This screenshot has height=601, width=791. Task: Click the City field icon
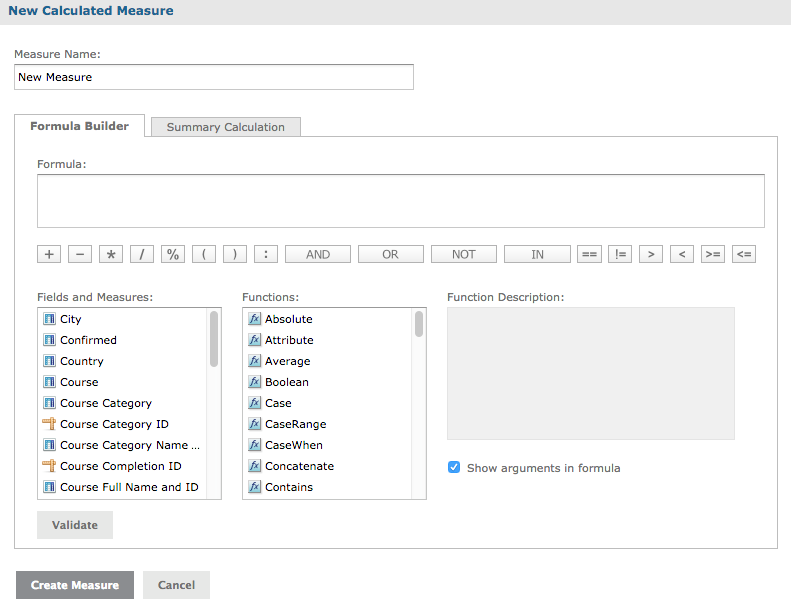pyautogui.click(x=49, y=319)
